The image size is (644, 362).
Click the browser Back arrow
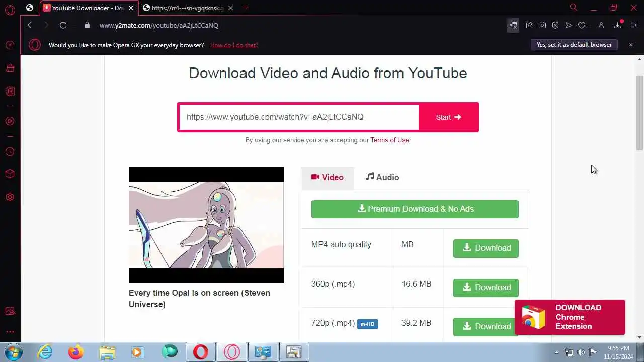point(30,25)
